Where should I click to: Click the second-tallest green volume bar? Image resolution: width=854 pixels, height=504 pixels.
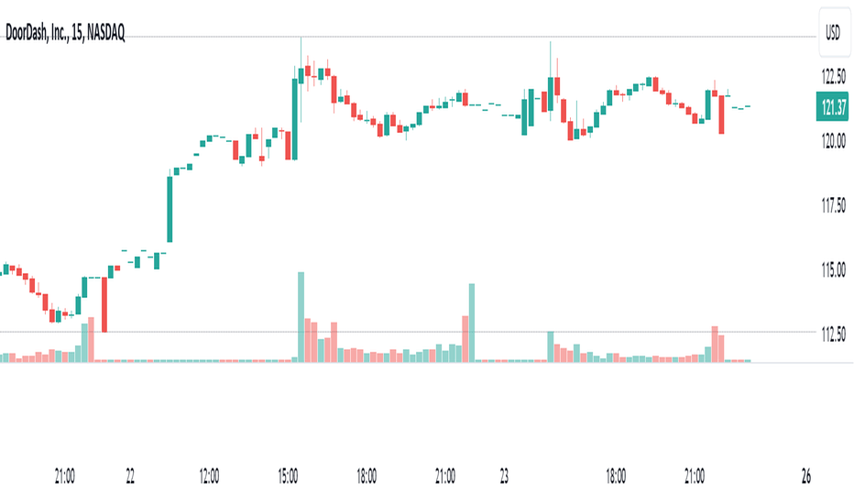point(472,323)
